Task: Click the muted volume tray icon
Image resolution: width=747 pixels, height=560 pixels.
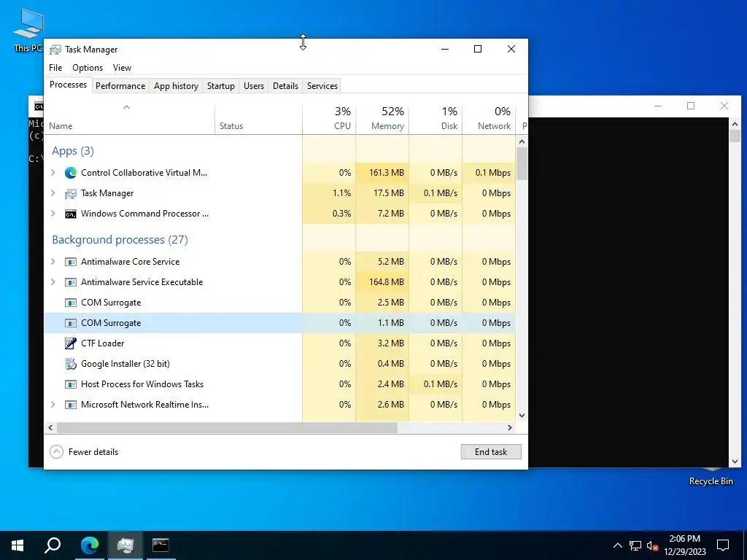Action: [652, 545]
